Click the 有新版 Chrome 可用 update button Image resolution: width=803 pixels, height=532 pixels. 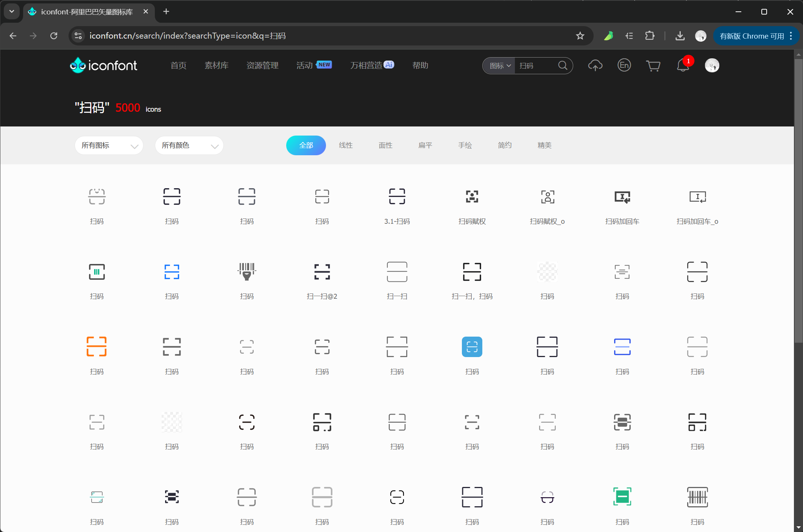(756, 36)
